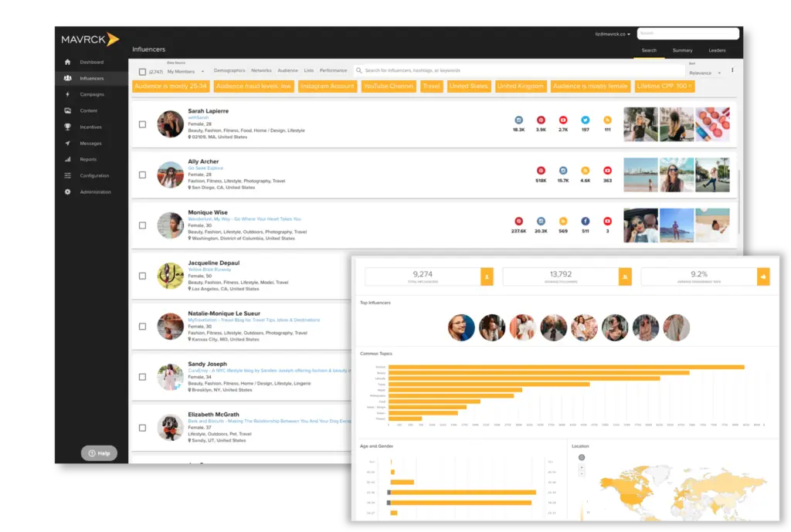Switch to the Summary tab

682,50
